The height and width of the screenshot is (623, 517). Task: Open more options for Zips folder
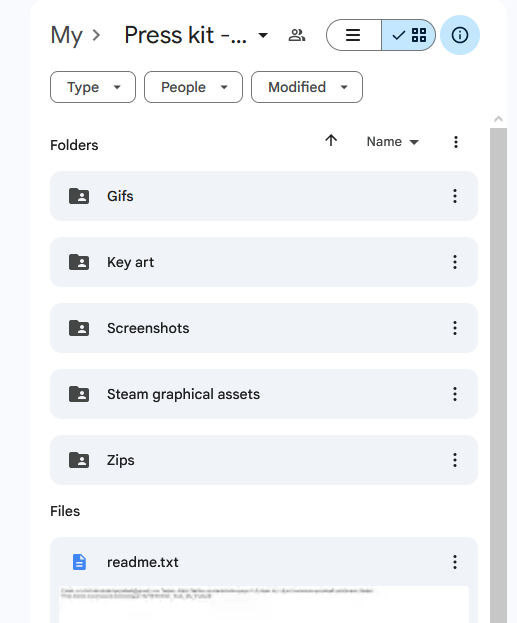coord(455,460)
